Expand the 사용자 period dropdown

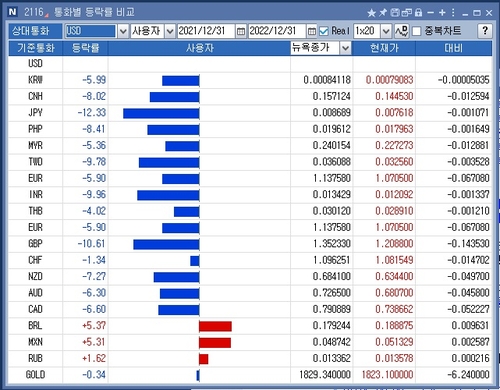(x=170, y=31)
